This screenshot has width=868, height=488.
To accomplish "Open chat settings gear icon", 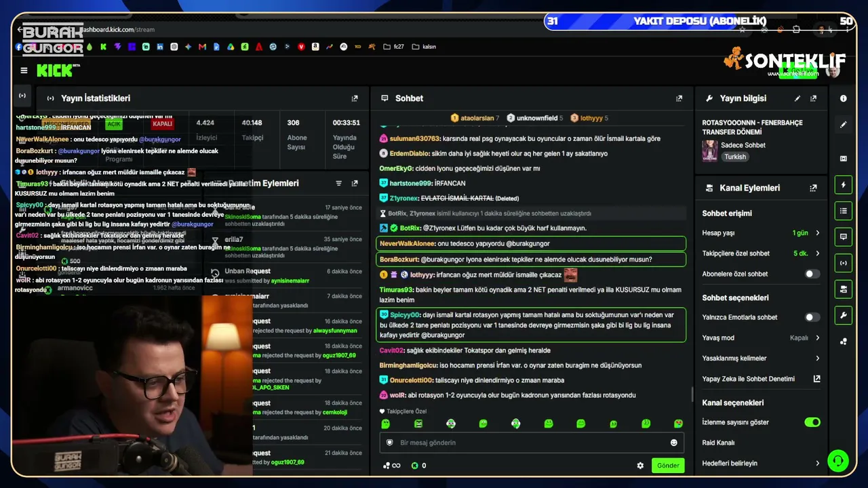I will click(x=640, y=466).
